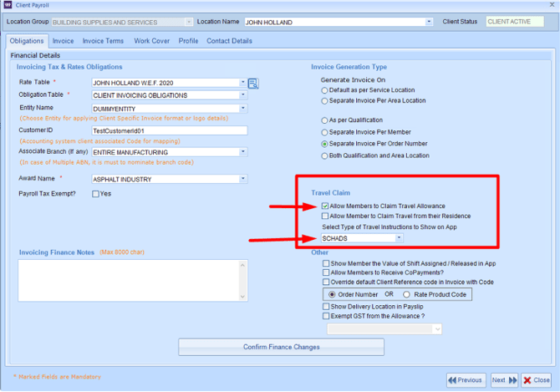Viewport: 560px width, 392px height.
Task: Open the Award Name dropdown
Action: coord(243,179)
